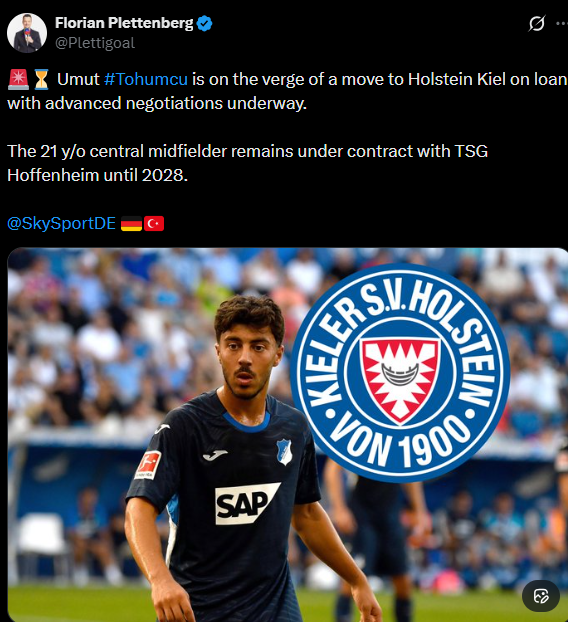Click the Florian Plettenberg display name
Image resolution: width=568 pixels, height=622 pixels.
(124, 23)
